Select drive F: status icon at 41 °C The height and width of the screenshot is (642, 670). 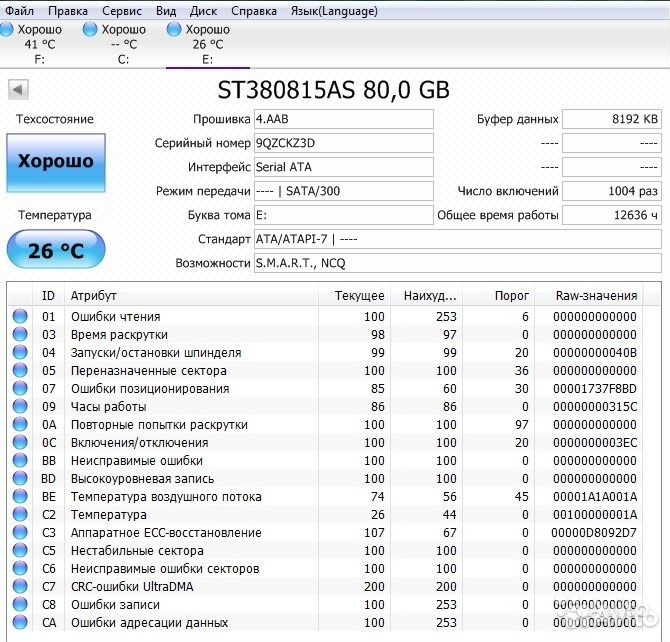coord(6,29)
